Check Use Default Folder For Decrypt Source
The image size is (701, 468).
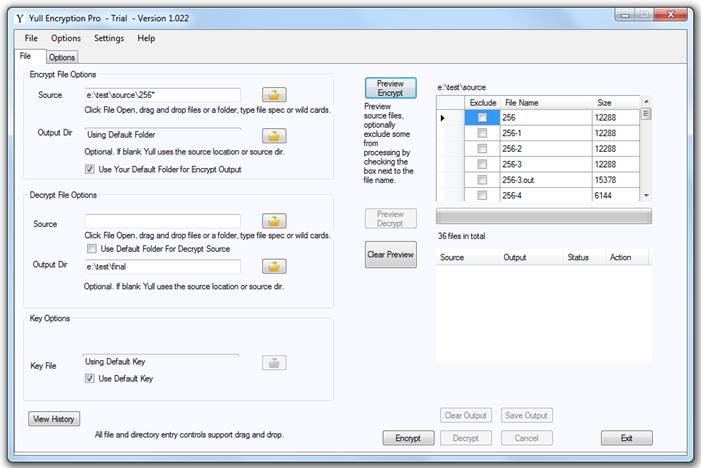(x=92, y=248)
